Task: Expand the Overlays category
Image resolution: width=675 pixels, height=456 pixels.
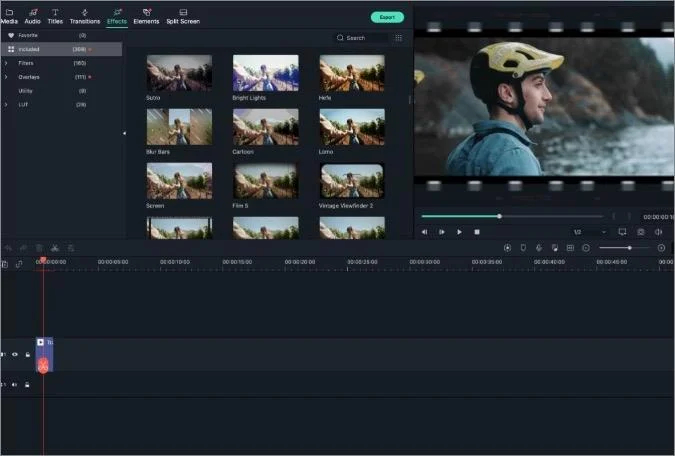Action: click(x=6, y=77)
